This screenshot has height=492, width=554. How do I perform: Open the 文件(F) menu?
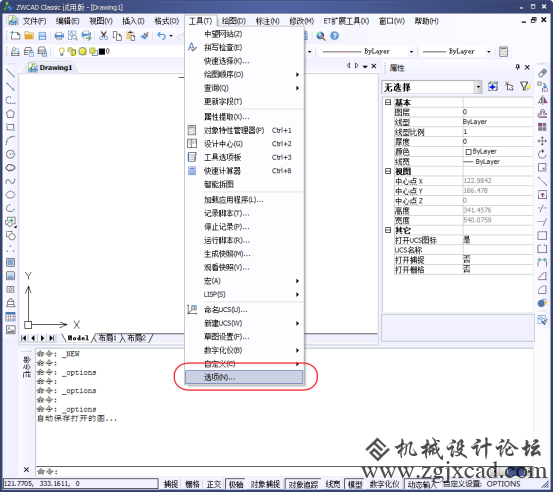pos(34,21)
